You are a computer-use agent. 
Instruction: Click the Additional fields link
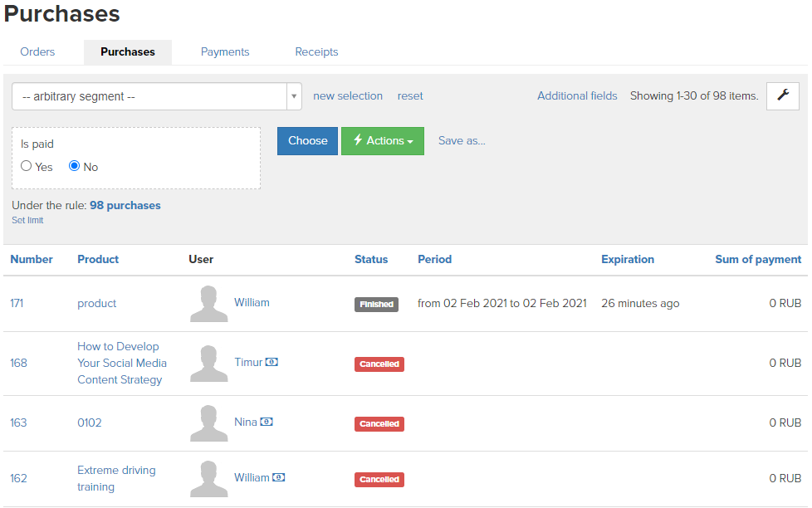click(x=577, y=95)
